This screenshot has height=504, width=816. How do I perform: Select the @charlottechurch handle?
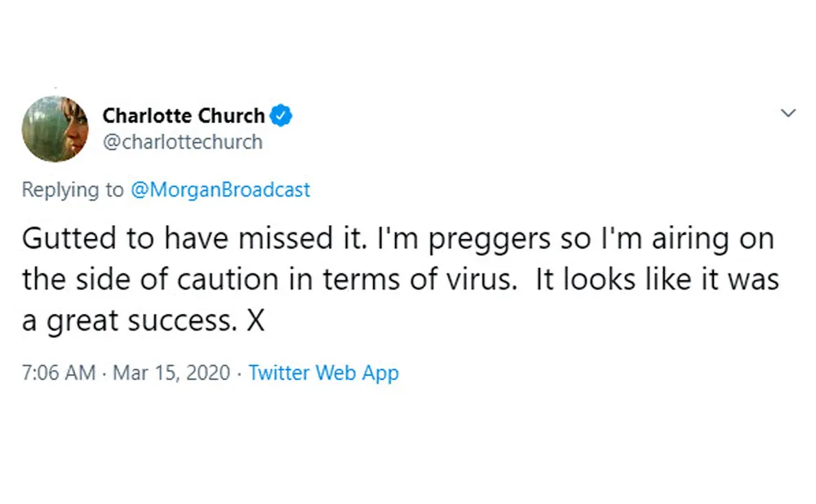tap(182, 141)
